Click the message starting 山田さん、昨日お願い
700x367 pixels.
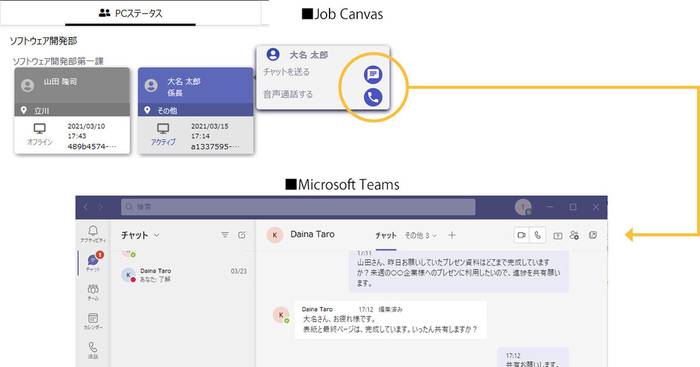458,272
